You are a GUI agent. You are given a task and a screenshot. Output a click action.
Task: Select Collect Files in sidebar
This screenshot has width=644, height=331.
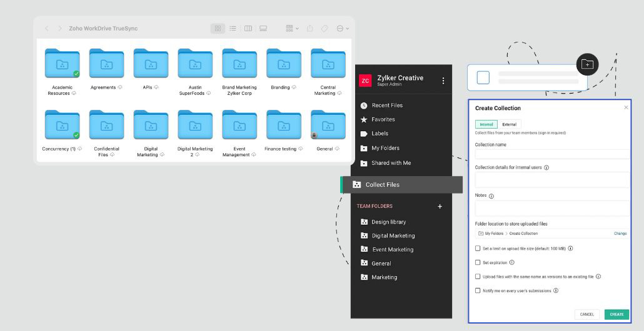click(x=401, y=185)
